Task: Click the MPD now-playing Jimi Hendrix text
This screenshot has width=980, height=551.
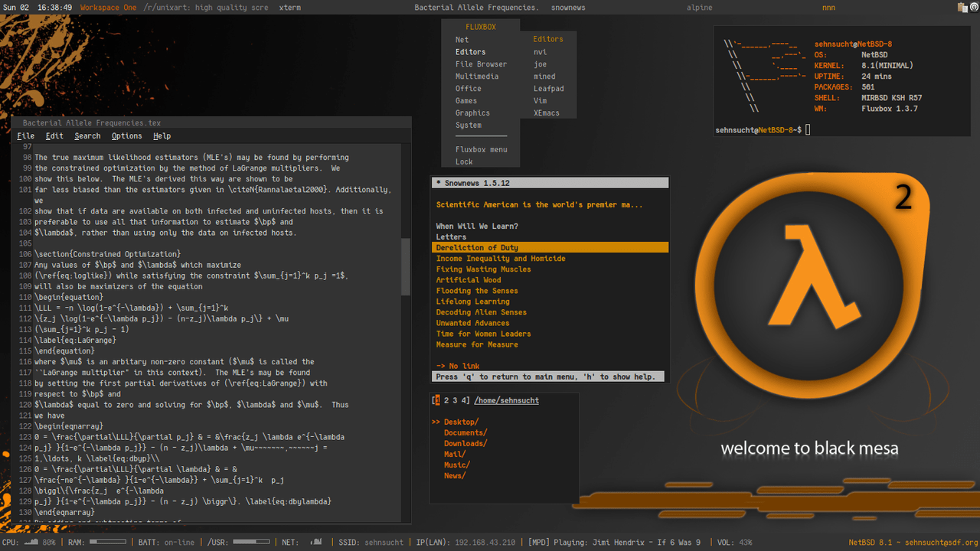Action: click(614, 543)
